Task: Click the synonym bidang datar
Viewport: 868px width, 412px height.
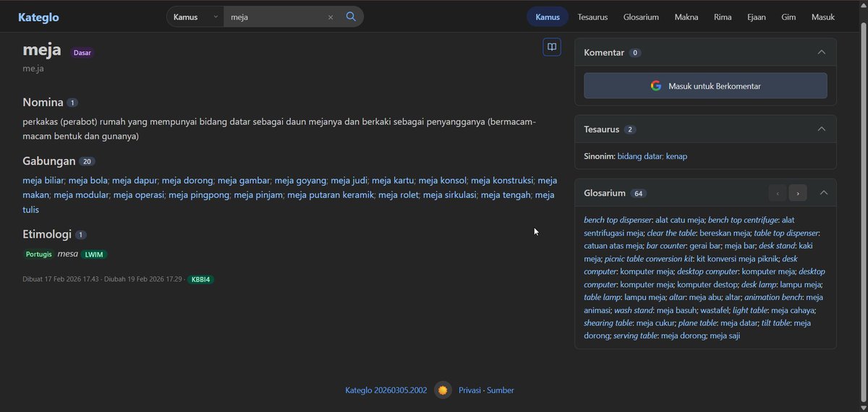Action: pos(639,156)
